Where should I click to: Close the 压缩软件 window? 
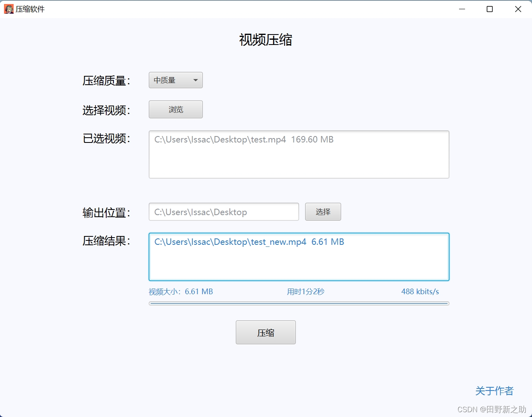[x=518, y=9]
